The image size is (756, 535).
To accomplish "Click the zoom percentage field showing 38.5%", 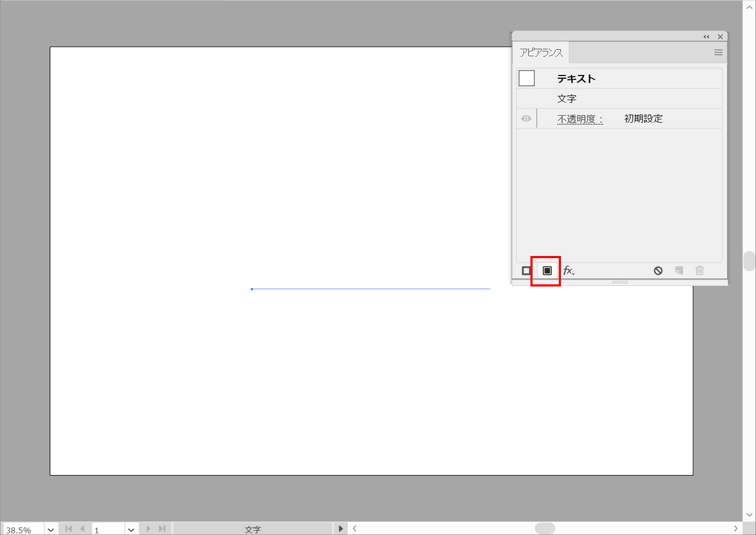I will click(x=24, y=530).
